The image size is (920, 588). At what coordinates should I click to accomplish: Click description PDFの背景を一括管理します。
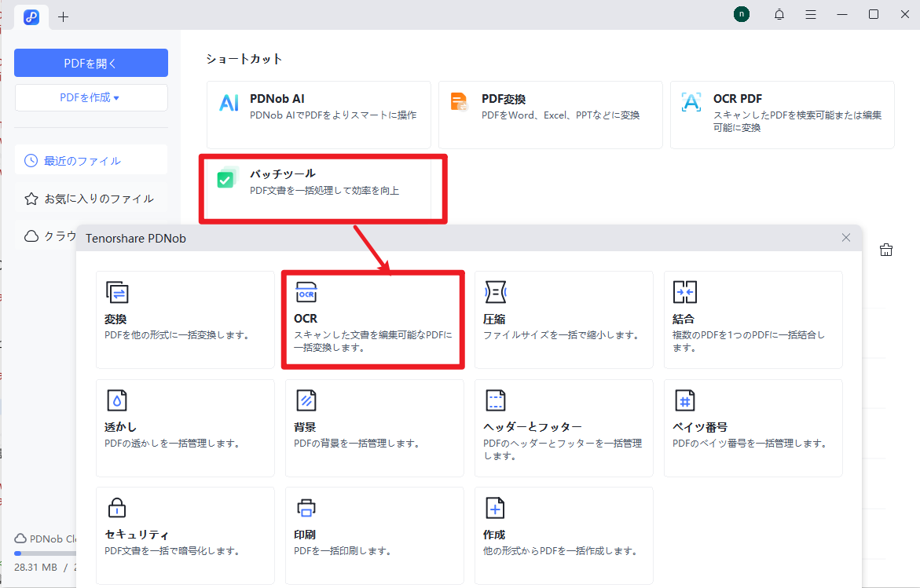pos(358,444)
